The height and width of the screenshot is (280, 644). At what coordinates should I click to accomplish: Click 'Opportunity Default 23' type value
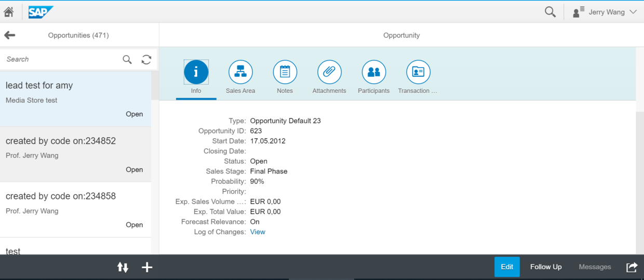coord(286,121)
